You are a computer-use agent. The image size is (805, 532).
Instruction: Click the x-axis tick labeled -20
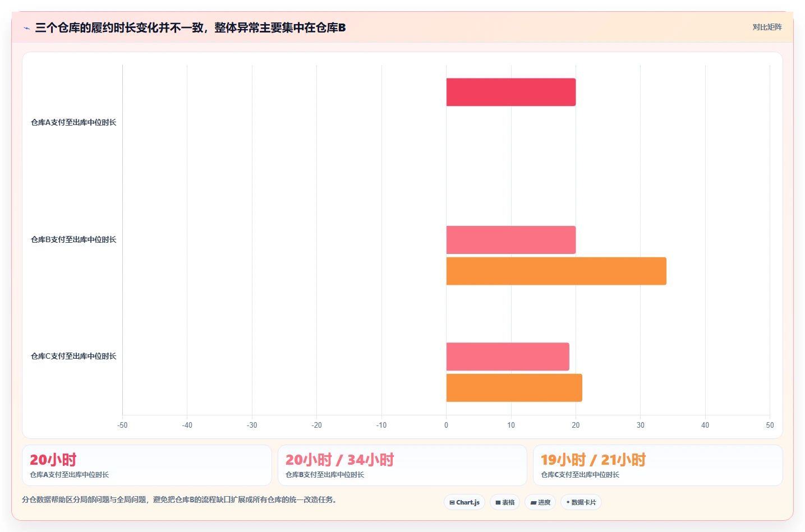[317, 425]
